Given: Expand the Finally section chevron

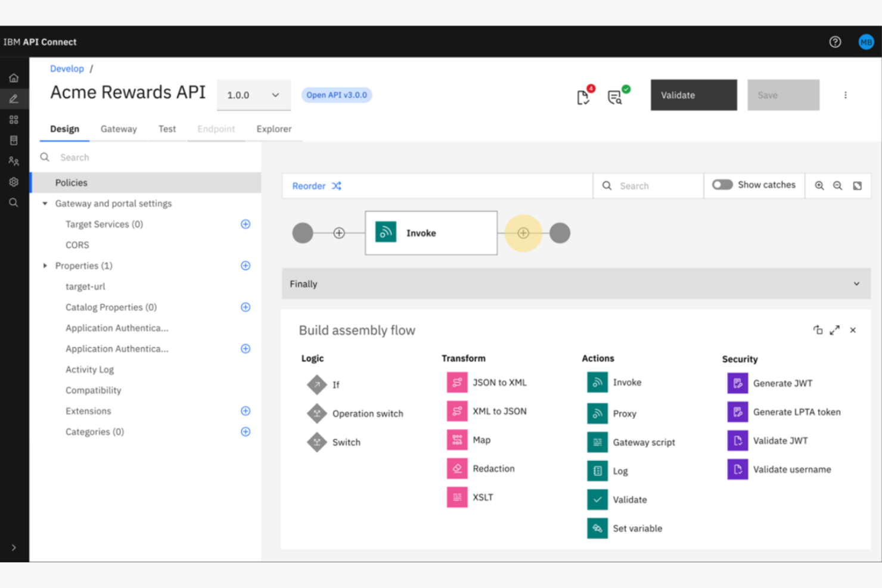Looking at the screenshot, I should pyautogui.click(x=856, y=284).
